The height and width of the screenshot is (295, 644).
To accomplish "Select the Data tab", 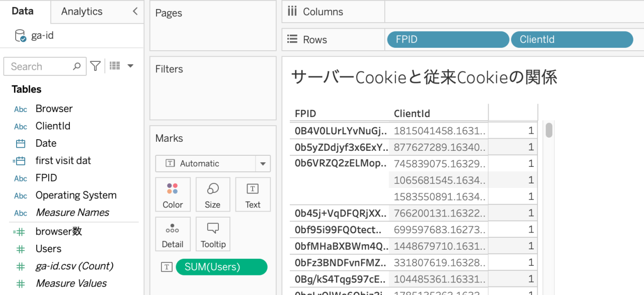I will pyautogui.click(x=23, y=12).
